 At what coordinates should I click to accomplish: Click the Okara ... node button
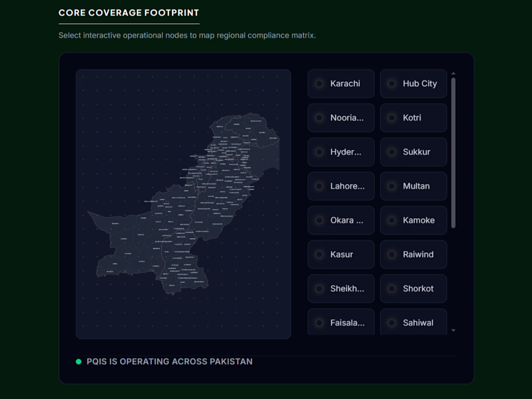(341, 220)
